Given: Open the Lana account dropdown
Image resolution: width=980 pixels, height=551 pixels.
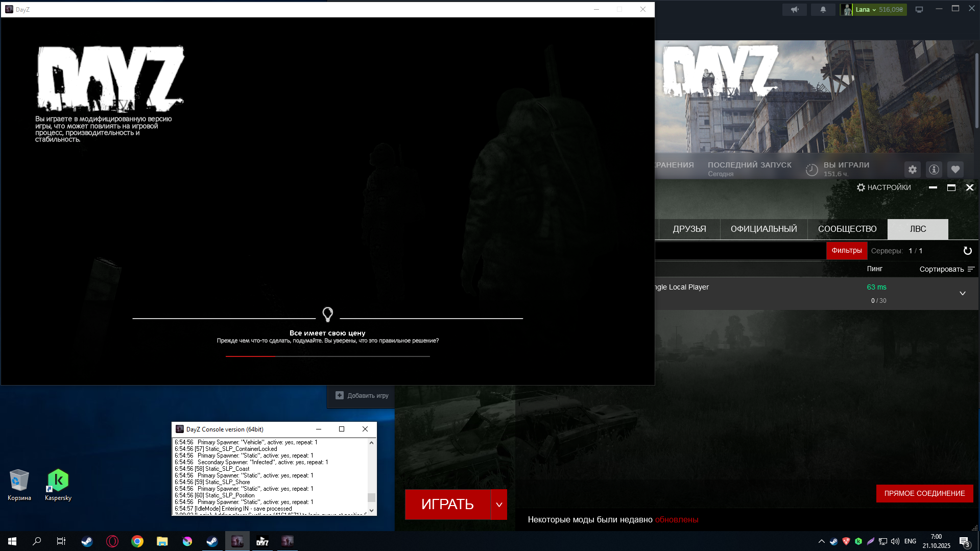Looking at the screenshot, I should tap(873, 10).
